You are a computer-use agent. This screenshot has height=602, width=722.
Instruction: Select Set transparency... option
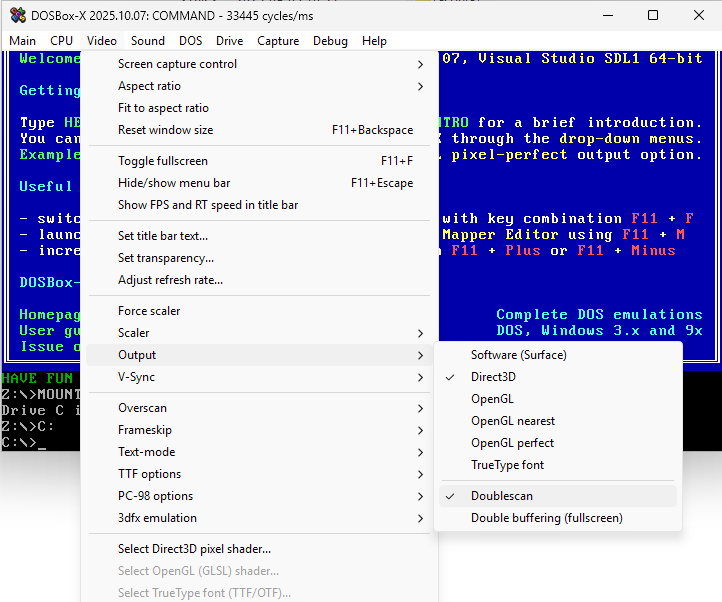(x=166, y=258)
